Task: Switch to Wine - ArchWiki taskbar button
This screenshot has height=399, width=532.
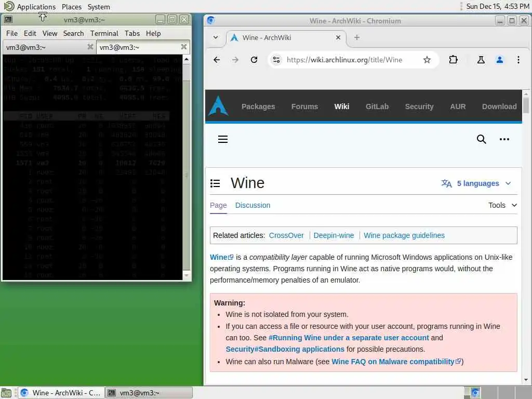Action: click(61, 393)
